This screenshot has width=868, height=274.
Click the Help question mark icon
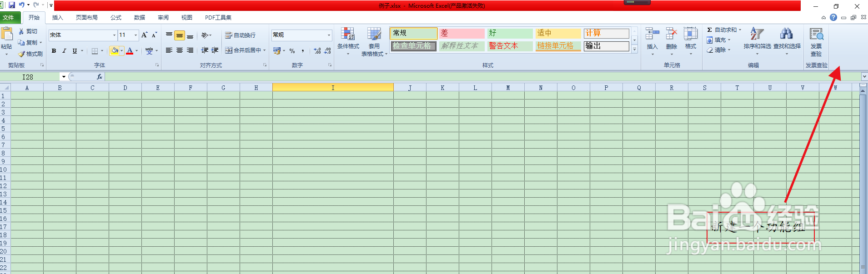click(x=833, y=17)
